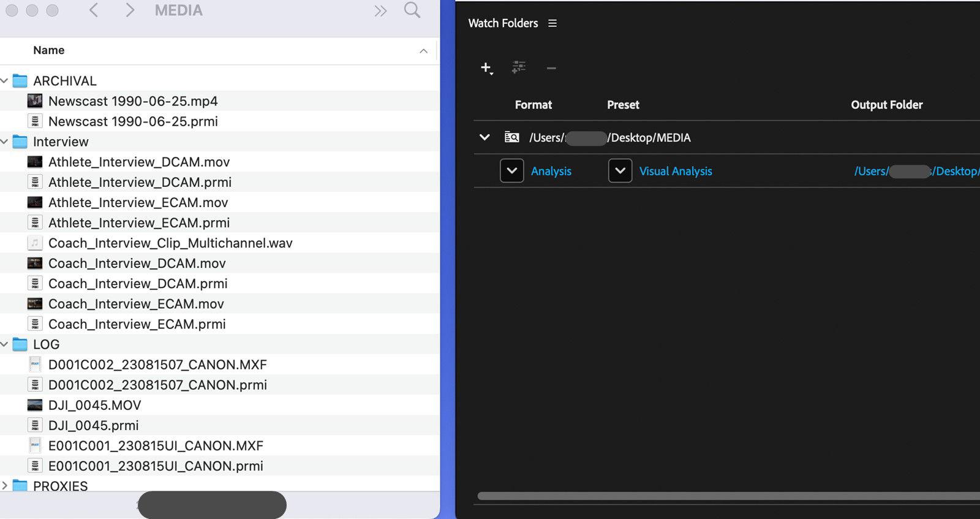Screen dimensions: 980x519
Task: Click the Output Folder column header
Action: coord(887,105)
